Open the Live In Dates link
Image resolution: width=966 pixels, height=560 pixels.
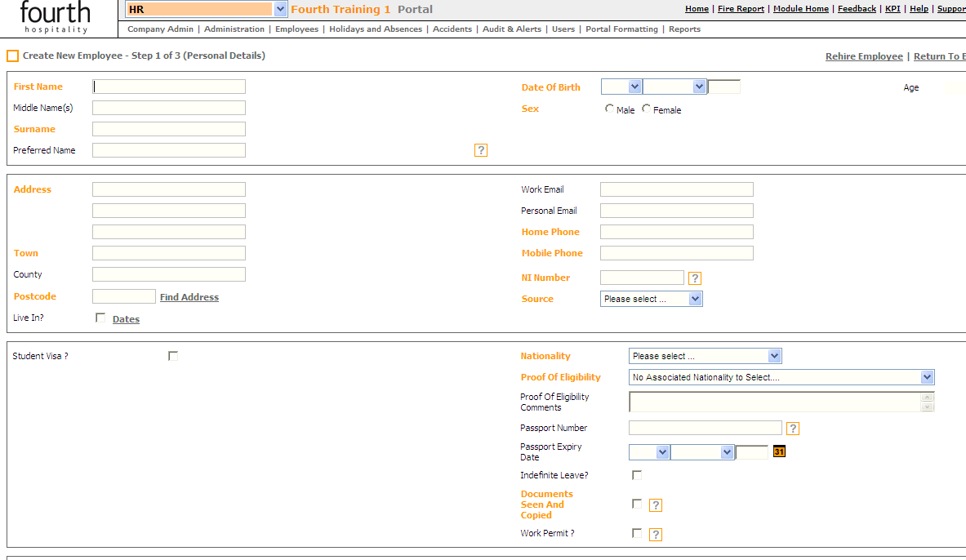(x=126, y=319)
